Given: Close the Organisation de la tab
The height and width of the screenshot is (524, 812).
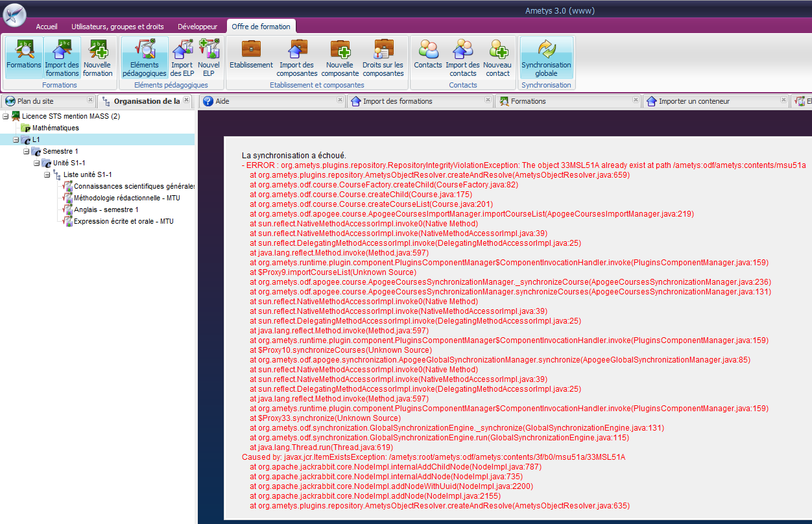Looking at the screenshot, I should coord(187,100).
